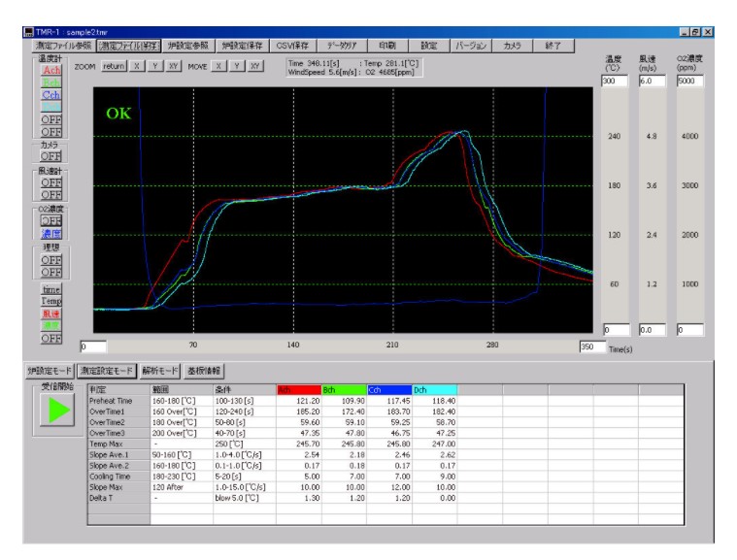
Task: Zoom along Y axis button
Action: coord(154,66)
